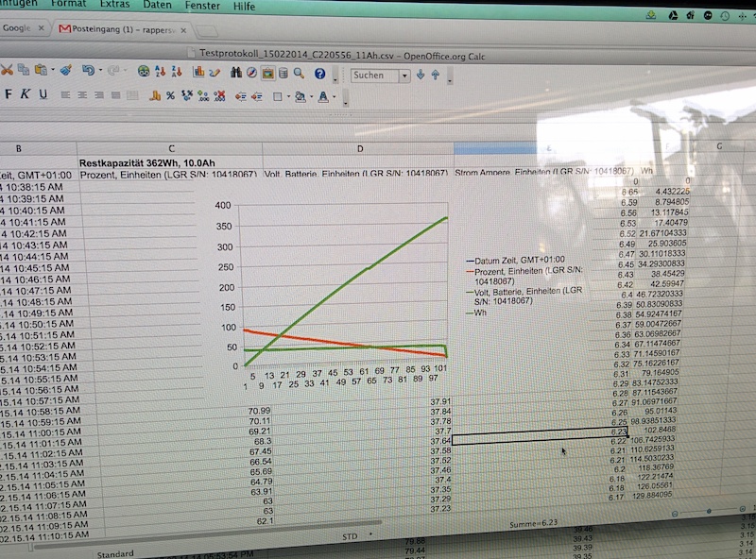Open the font color dropdown arrow
756x559 pixels.
(x=334, y=96)
